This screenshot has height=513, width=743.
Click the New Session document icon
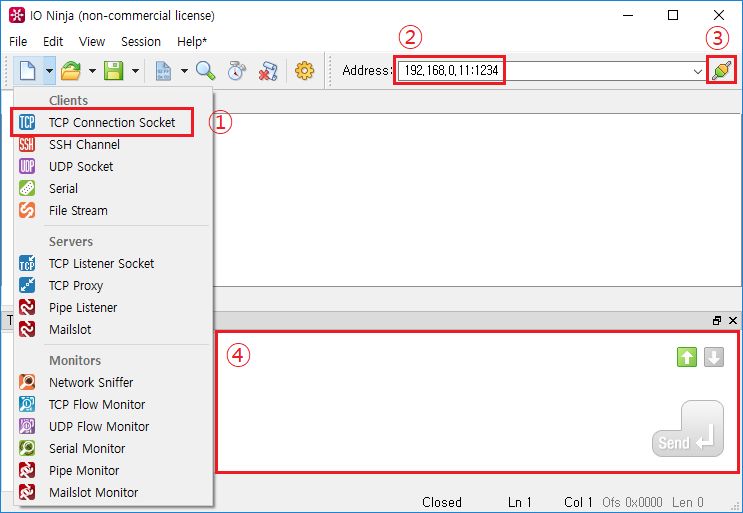click(x=27, y=71)
